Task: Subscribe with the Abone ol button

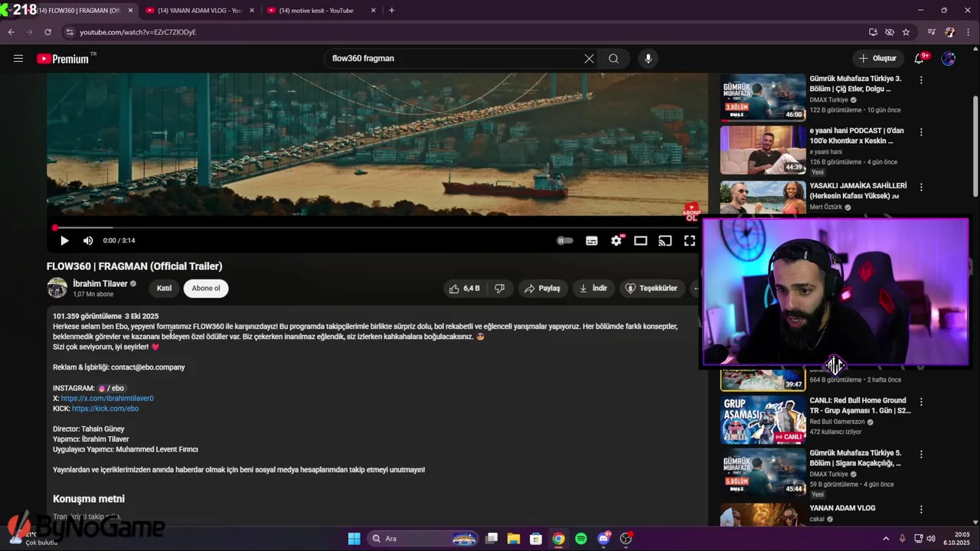Action: (x=206, y=289)
